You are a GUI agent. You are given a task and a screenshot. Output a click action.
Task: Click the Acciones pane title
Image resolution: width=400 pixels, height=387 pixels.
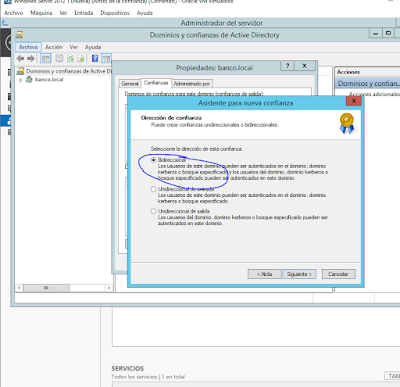[348, 72]
